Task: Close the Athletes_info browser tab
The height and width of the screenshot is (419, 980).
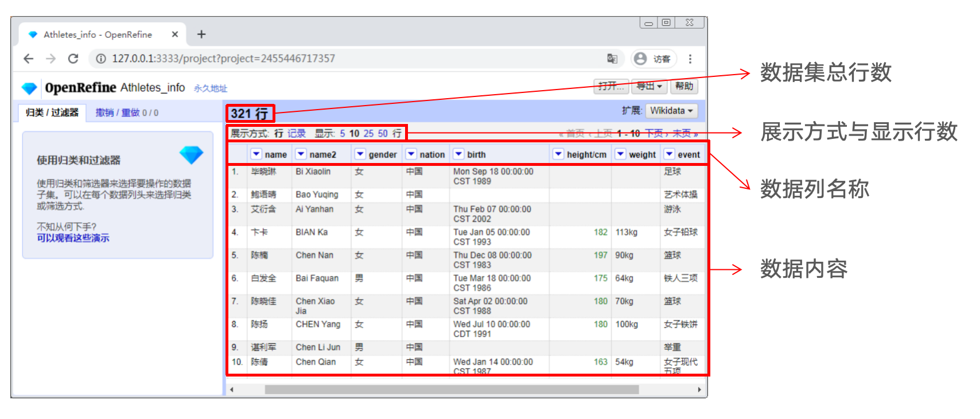Action: [x=175, y=34]
